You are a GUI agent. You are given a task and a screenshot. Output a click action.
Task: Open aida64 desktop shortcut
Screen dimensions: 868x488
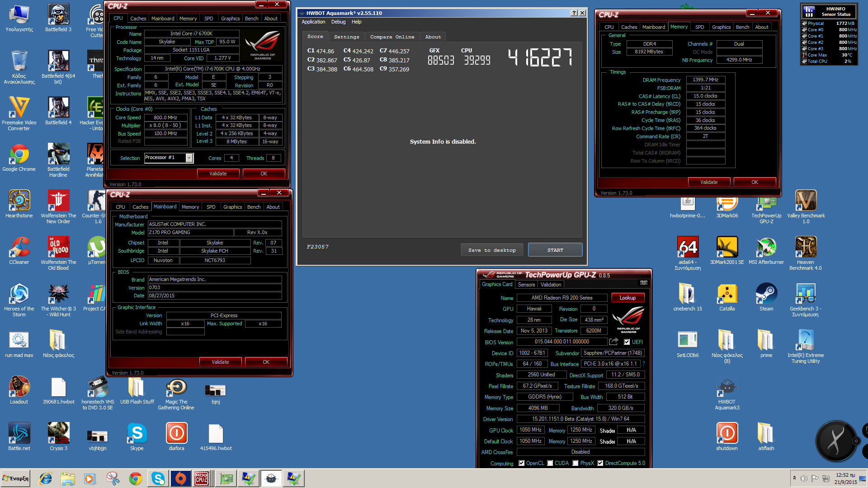point(688,253)
